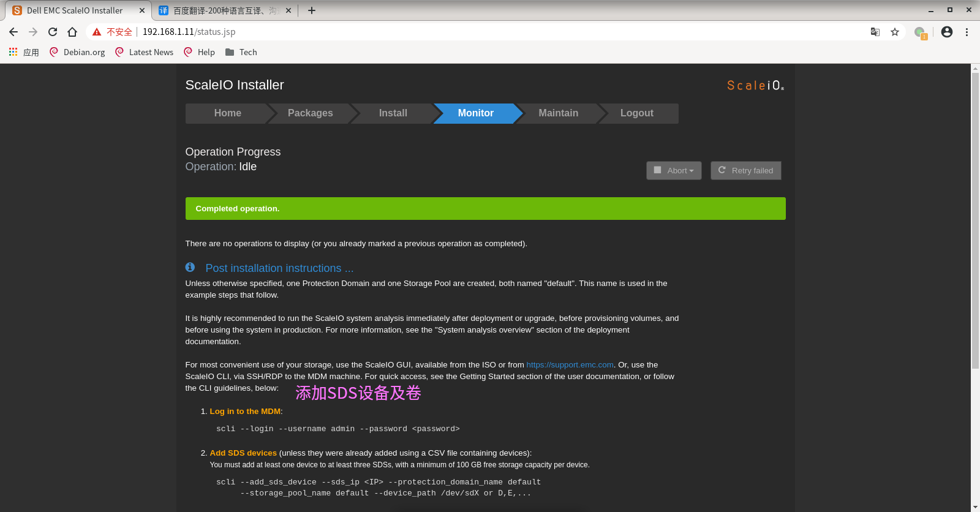Open the Chrome three-dot menu
Screen dimensions: 980x512
967,32
